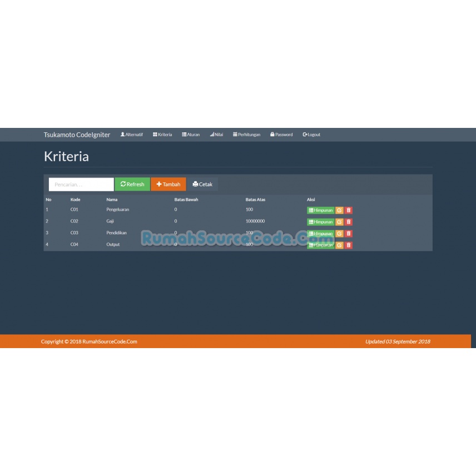Focus the Pencarian search field
476x476 pixels.
pos(81,184)
